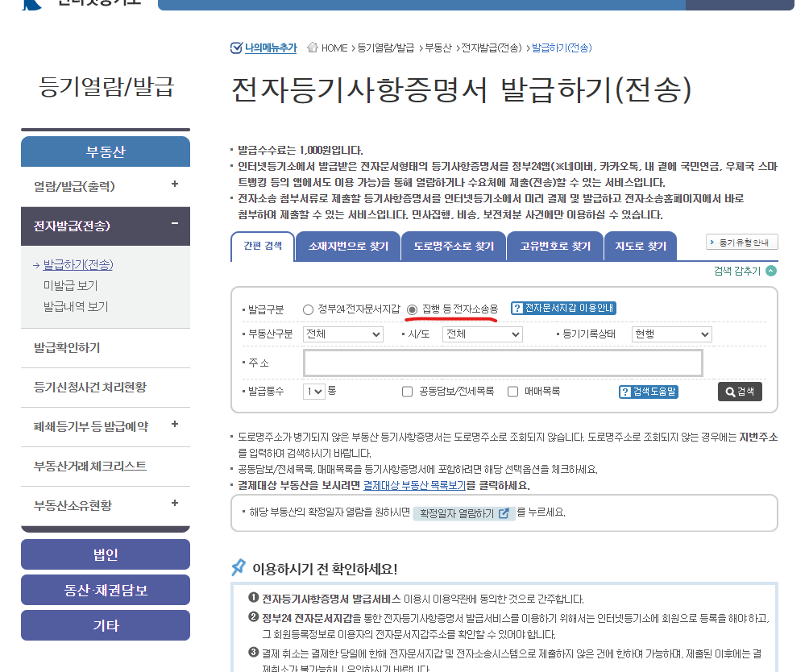Click the HOME house icon in breadcrumb
The width and height of the screenshot is (809, 672).
312,48
